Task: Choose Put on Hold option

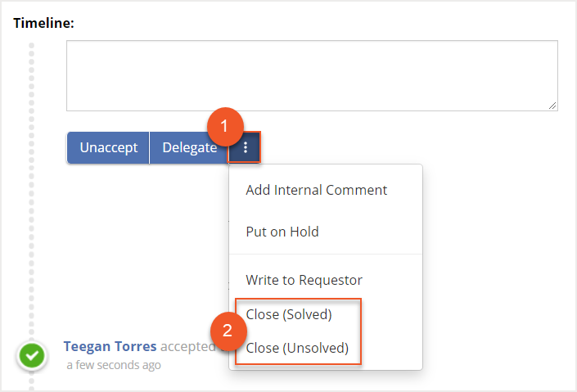Action: click(282, 232)
